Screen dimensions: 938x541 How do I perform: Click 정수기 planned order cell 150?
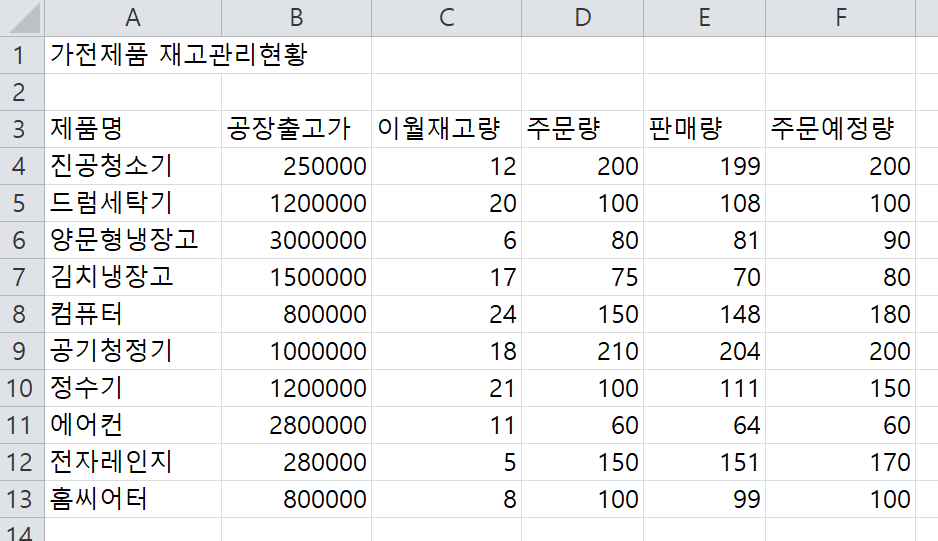pyautogui.click(x=840, y=388)
